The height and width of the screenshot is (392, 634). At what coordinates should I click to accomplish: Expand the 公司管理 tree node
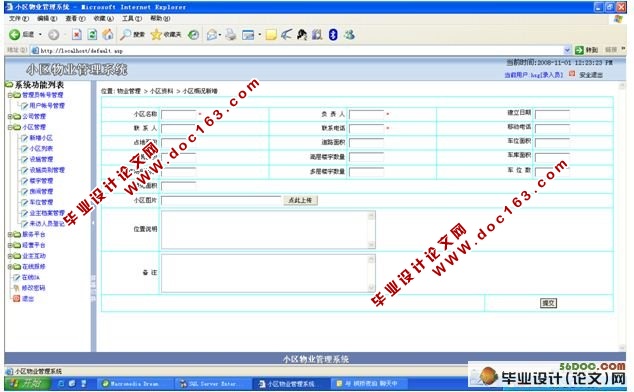(x=10, y=117)
